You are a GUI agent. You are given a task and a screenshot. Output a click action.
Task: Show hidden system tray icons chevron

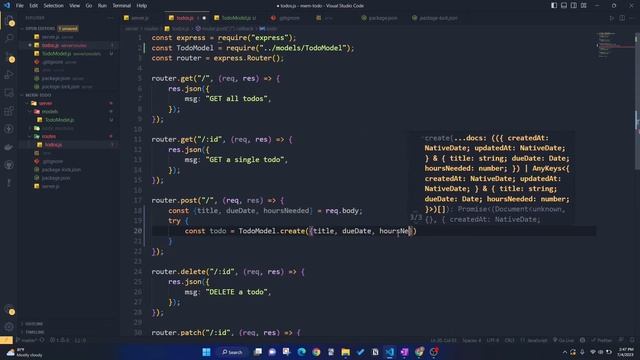564,352
